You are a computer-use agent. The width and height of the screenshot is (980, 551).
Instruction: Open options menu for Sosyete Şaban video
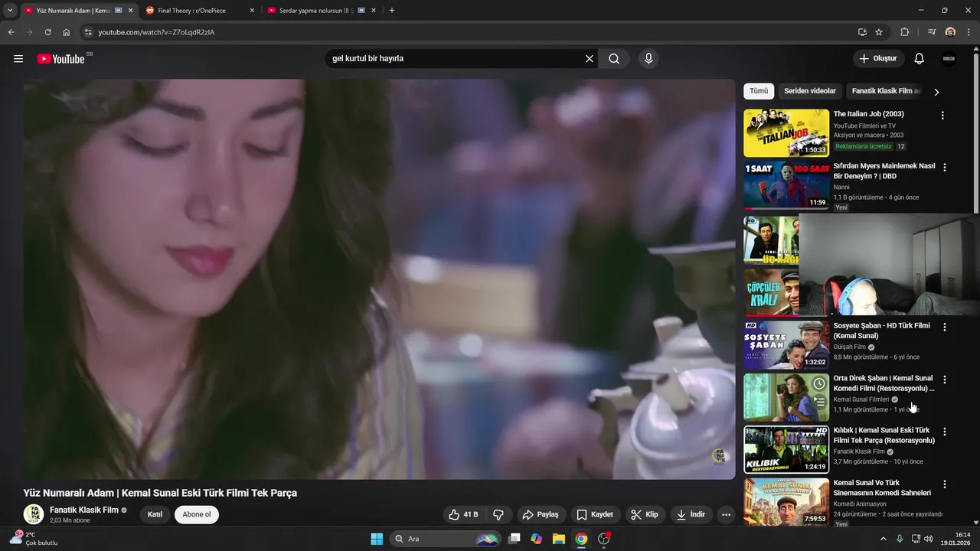944,327
